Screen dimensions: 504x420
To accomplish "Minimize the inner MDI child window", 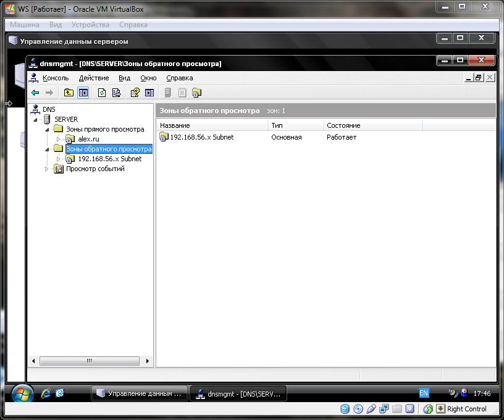I will (x=469, y=77).
